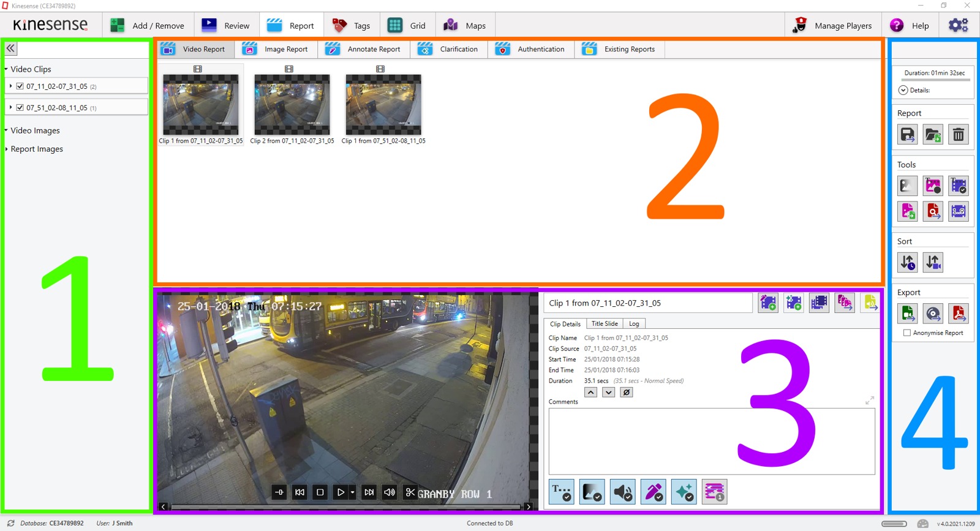Open the Annotate Report tab
The height and width of the screenshot is (531, 980).
363,49
